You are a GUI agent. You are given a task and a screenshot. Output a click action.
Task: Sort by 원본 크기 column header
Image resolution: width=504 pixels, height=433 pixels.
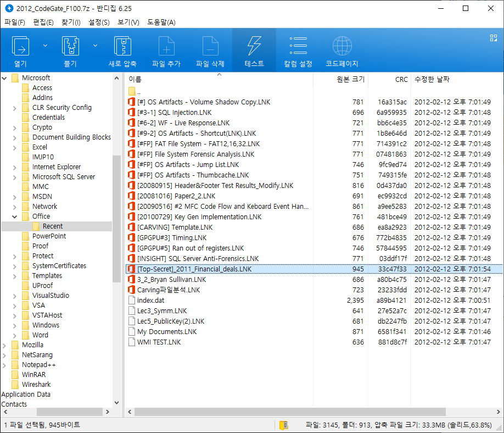point(341,79)
